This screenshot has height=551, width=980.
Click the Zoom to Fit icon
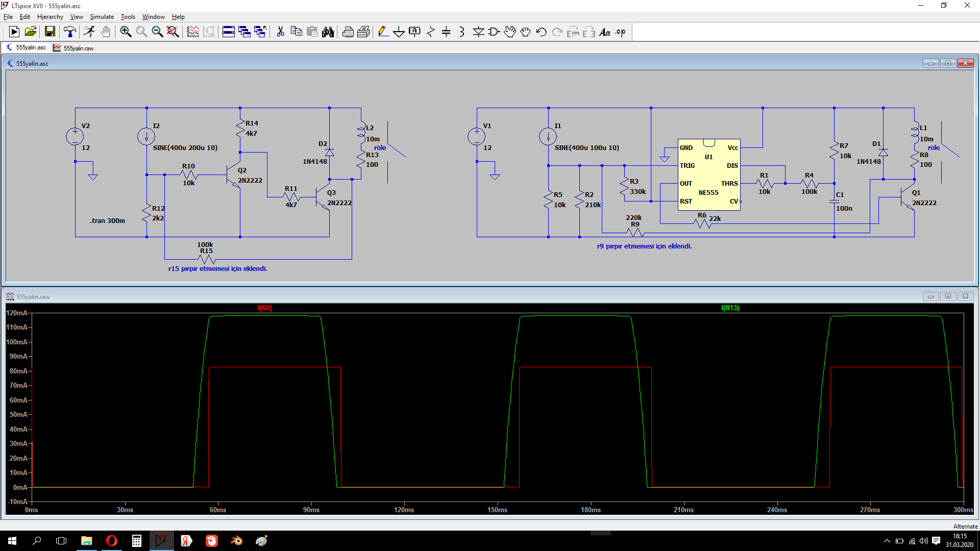[x=173, y=32]
